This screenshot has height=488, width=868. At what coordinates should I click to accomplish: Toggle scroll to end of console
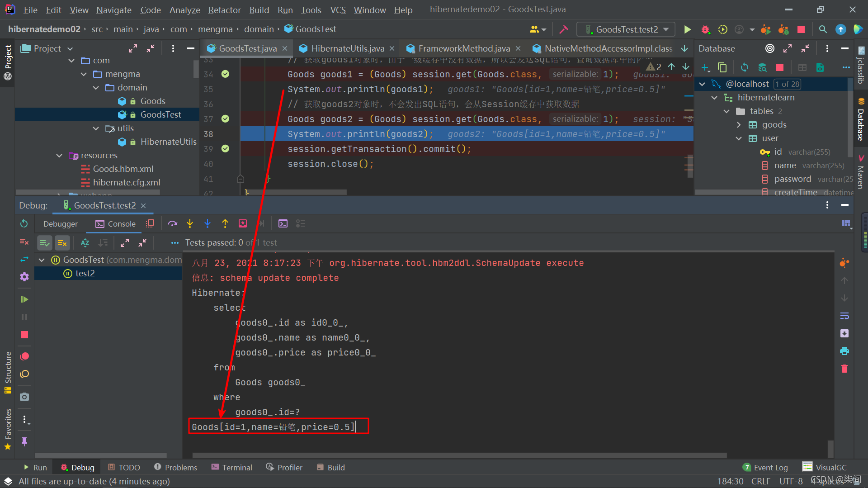coord(844,333)
